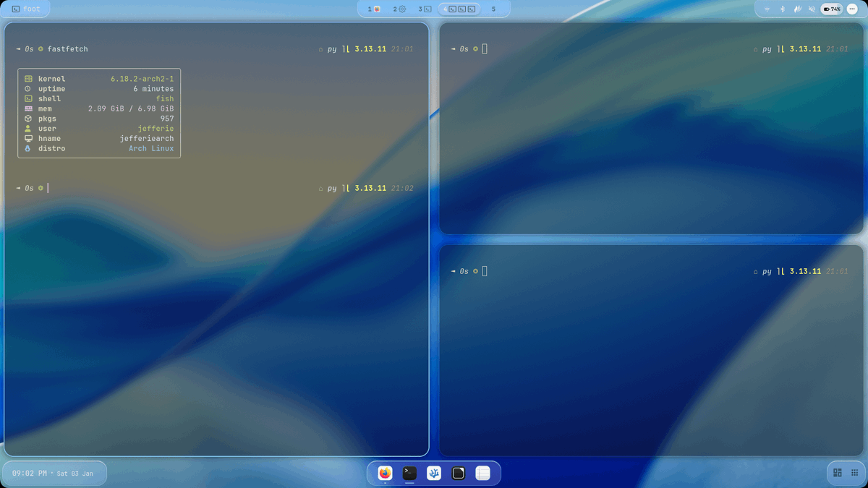This screenshot has width=868, height=488.
Task: Switch to workspace 1 with Firefox
Action: (374, 9)
